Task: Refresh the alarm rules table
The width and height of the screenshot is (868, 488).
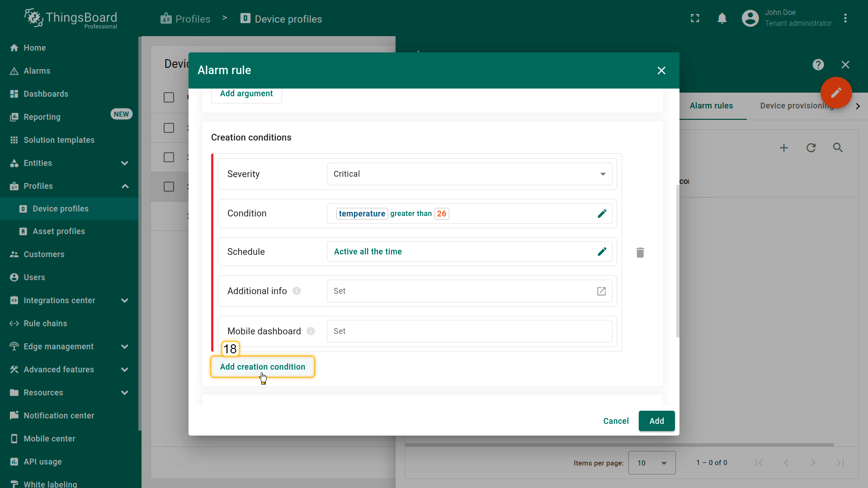Action: (x=811, y=148)
